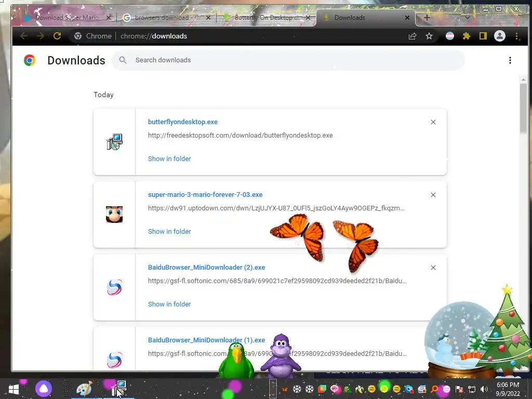Remove super-mario download from the list
Viewport: 532px width, 399px height.
pos(433,195)
